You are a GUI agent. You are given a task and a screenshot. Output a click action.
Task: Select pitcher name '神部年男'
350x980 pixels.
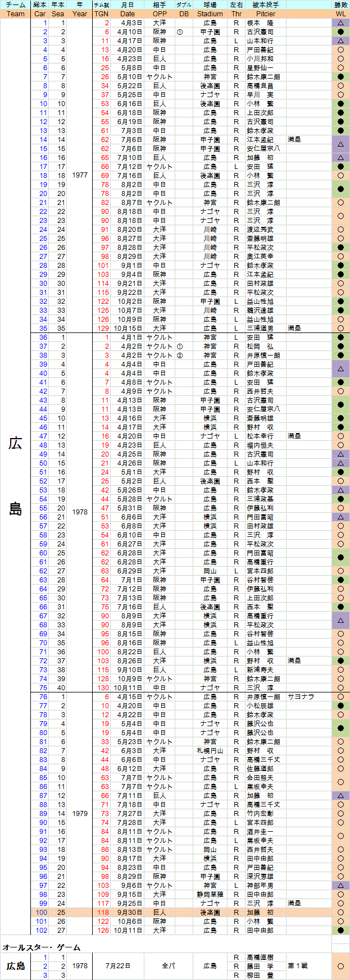tap(260, 886)
